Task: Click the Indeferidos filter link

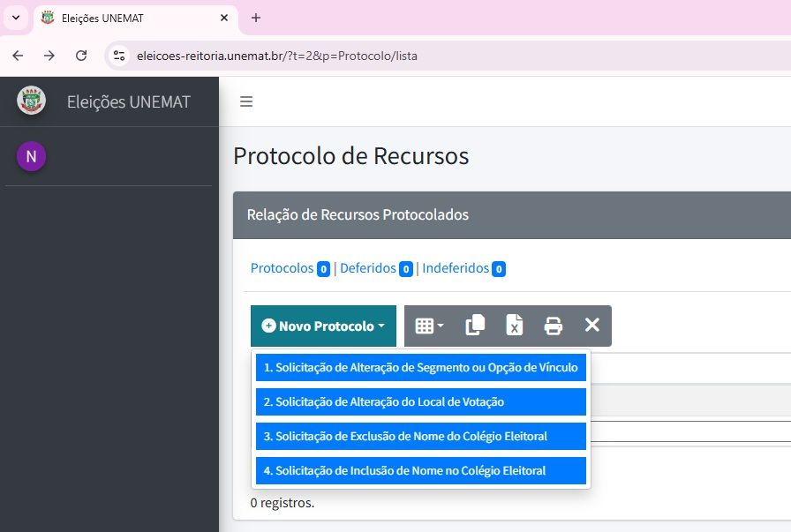Action: pyautogui.click(x=456, y=268)
